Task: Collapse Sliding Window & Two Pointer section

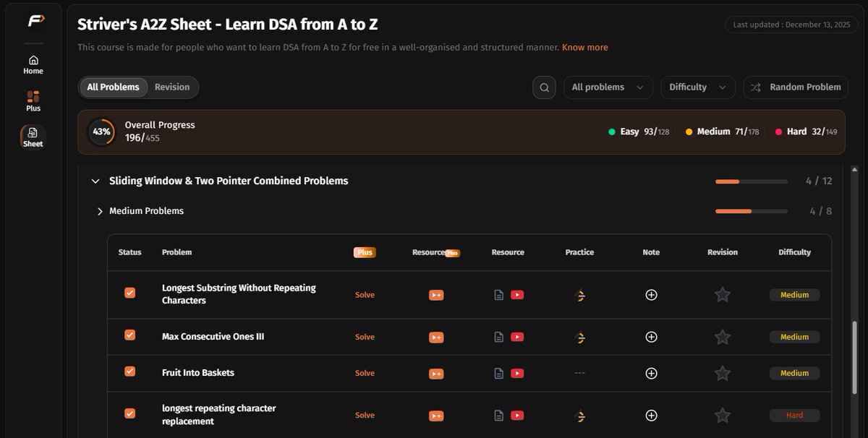Action: click(95, 181)
